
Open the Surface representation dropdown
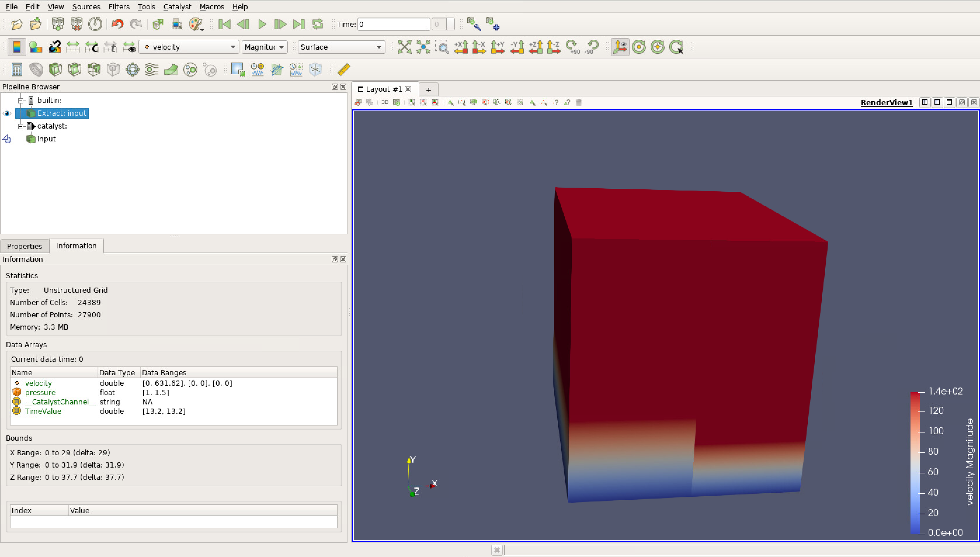click(x=341, y=47)
